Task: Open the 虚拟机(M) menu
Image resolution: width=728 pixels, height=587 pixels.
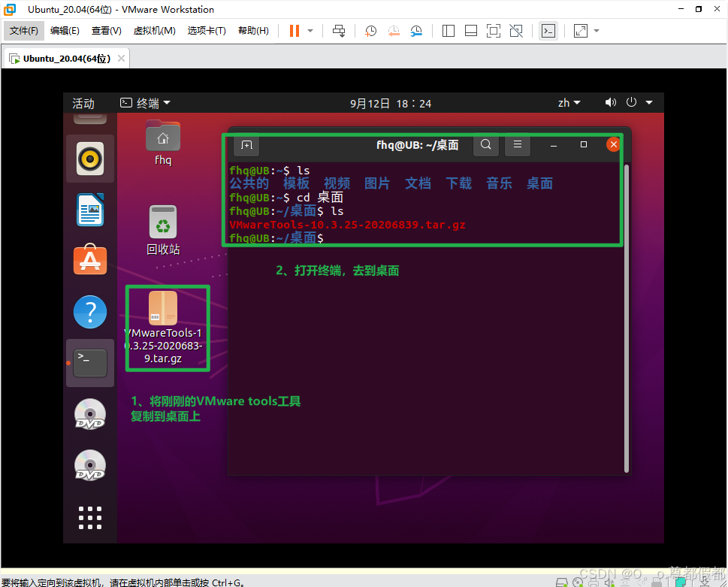Action: point(154,31)
